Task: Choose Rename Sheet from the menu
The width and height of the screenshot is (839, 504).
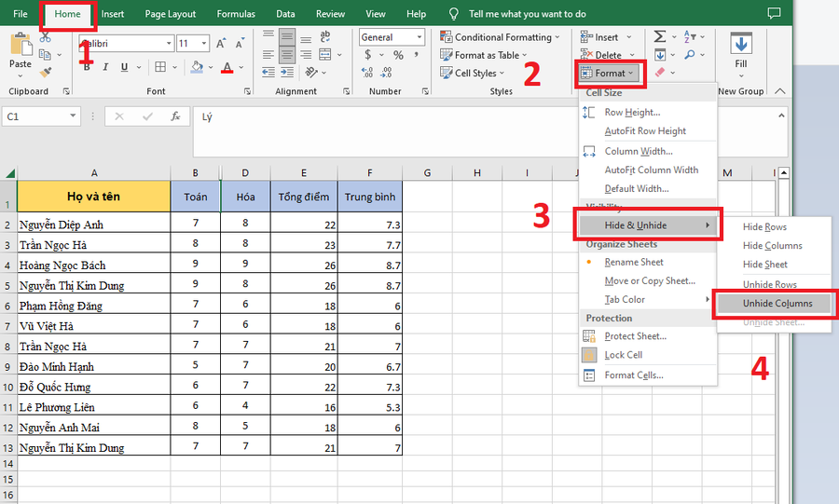Action: [648, 262]
